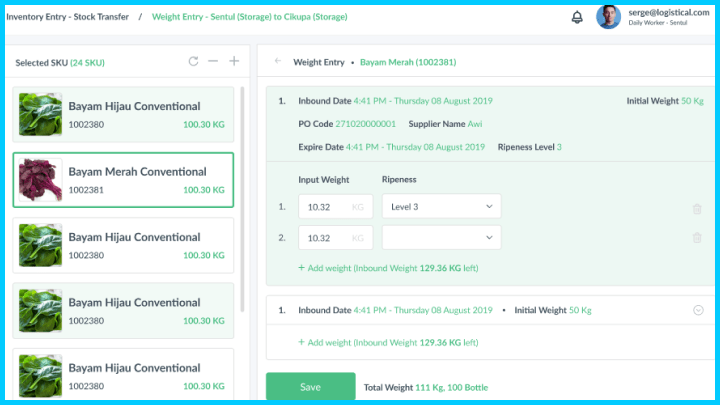Click Total Weight 111 Kg, 100 Bottle text
Image resolution: width=720 pixels, height=405 pixels.
pos(426,388)
